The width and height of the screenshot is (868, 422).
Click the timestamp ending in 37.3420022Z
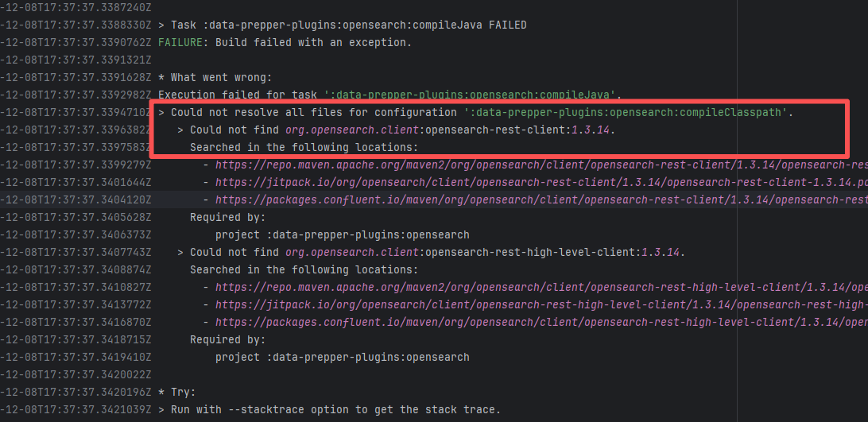[x=76, y=374]
